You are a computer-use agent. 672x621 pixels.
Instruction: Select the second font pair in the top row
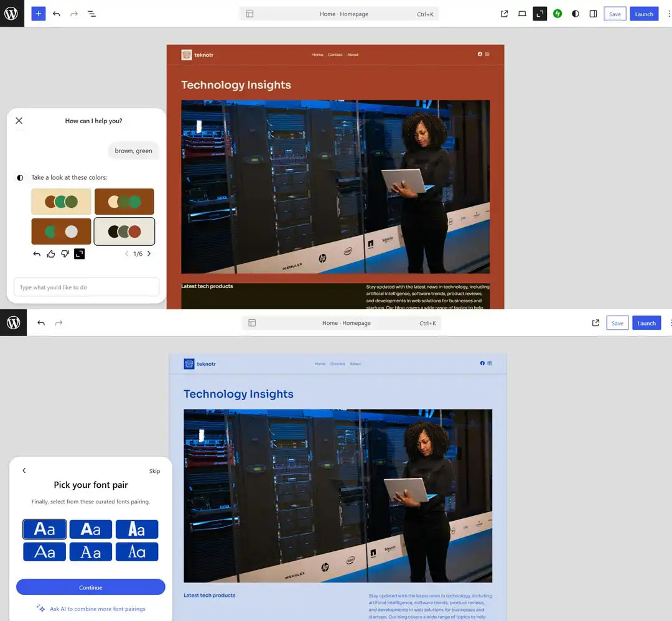pos(91,530)
